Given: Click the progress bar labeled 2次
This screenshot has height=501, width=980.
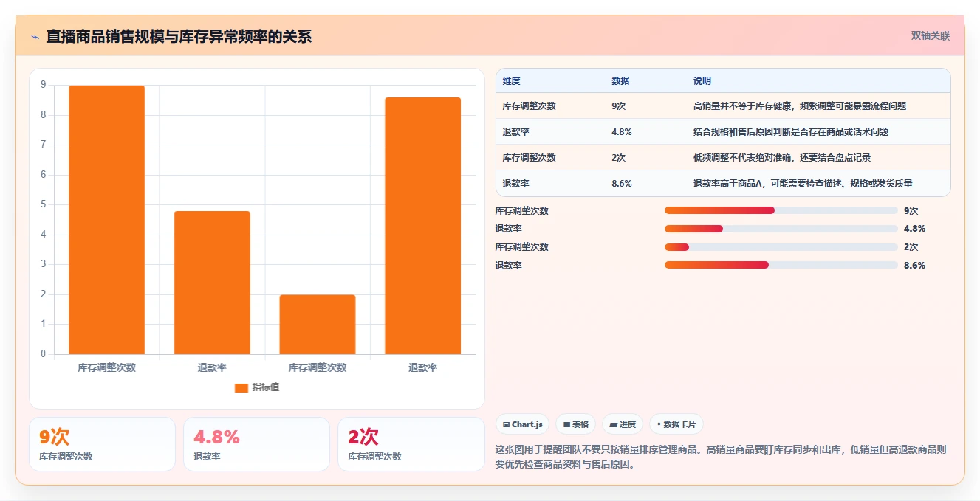Looking at the screenshot, I should 781,247.
